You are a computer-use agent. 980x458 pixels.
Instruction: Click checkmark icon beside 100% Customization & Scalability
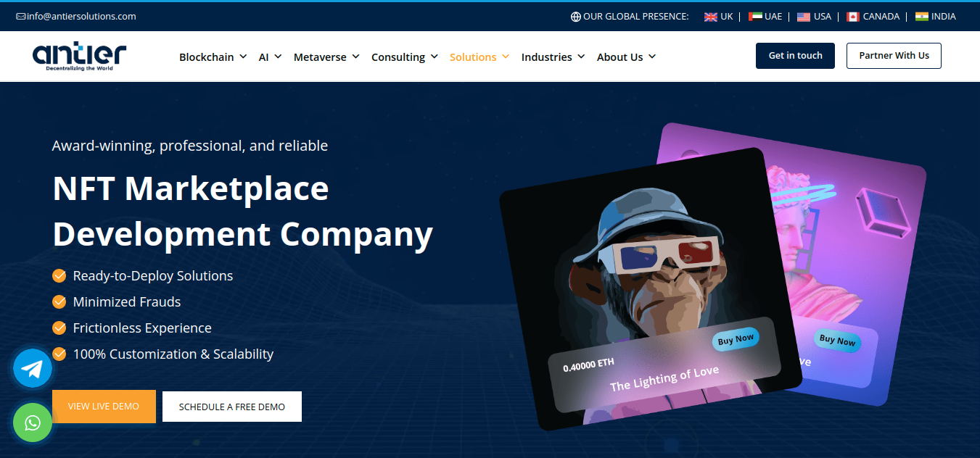pos(59,354)
